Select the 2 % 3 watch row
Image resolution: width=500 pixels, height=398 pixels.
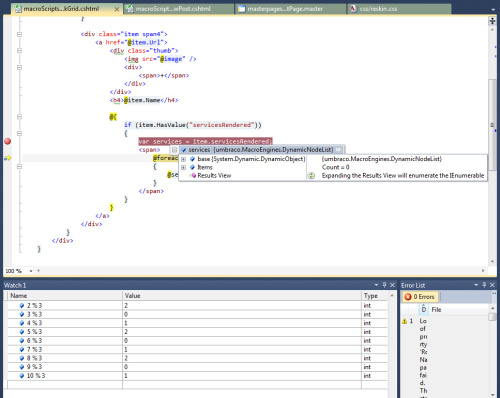click(x=197, y=305)
